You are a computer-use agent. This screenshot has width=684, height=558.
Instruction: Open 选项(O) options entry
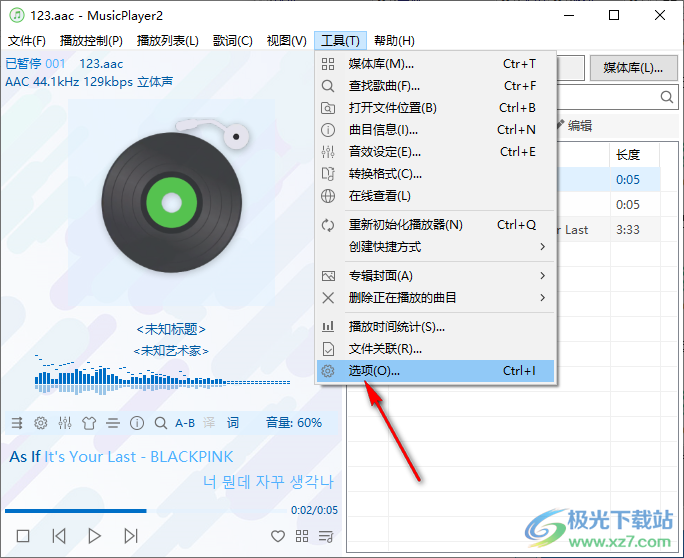pyautogui.click(x=435, y=371)
